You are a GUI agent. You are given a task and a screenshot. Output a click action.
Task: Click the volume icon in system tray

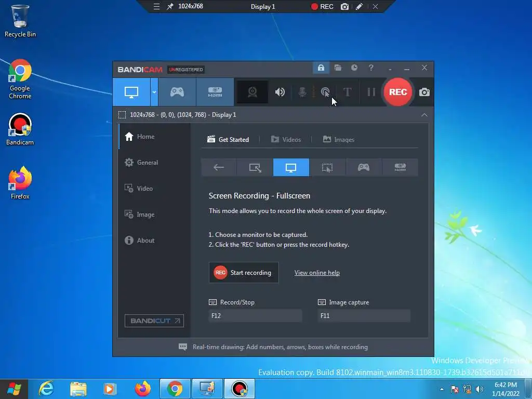pyautogui.click(x=480, y=389)
